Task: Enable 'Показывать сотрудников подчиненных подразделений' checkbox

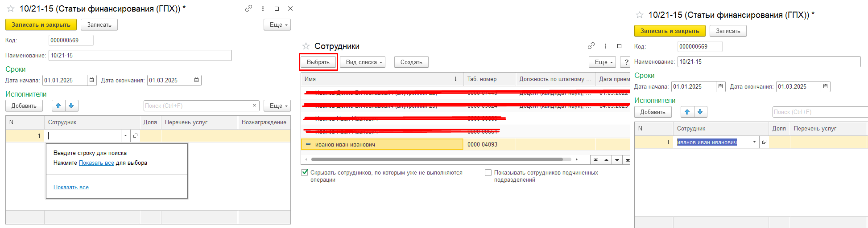Action: pos(488,172)
